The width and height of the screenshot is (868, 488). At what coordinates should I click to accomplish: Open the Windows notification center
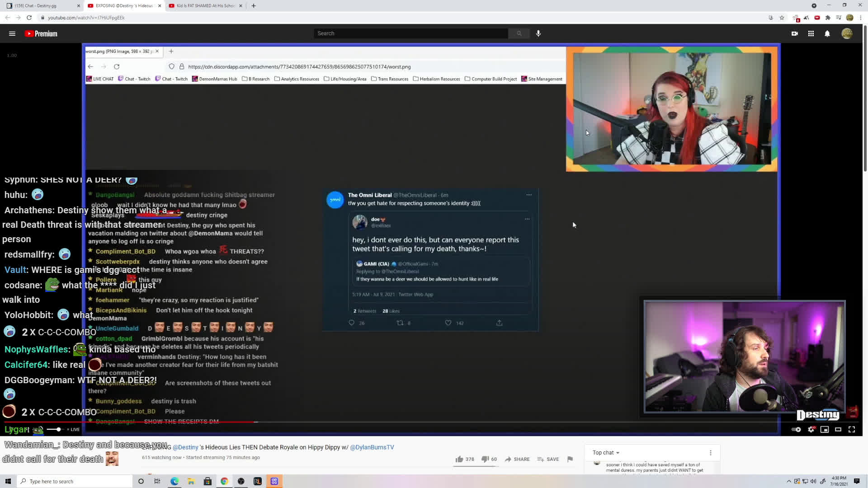click(x=857, y=481)
